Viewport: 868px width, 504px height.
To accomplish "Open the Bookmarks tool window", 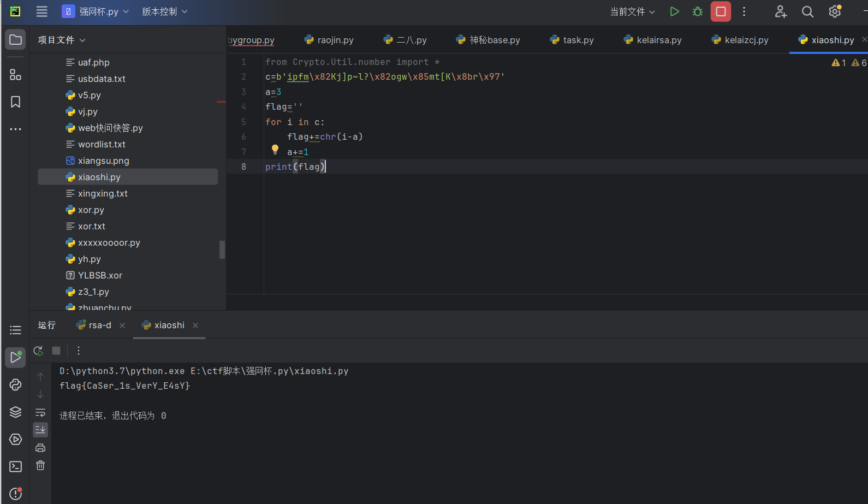I will [x=15, y=102].
